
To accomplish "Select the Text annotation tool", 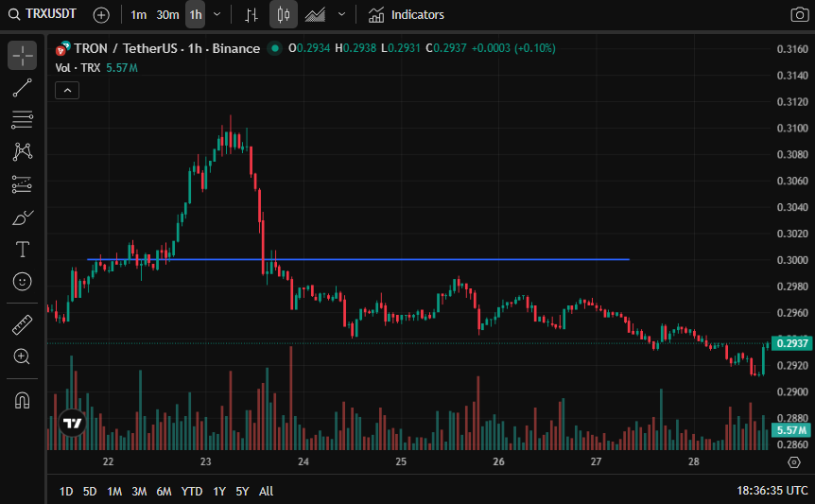I will [23, 250].
